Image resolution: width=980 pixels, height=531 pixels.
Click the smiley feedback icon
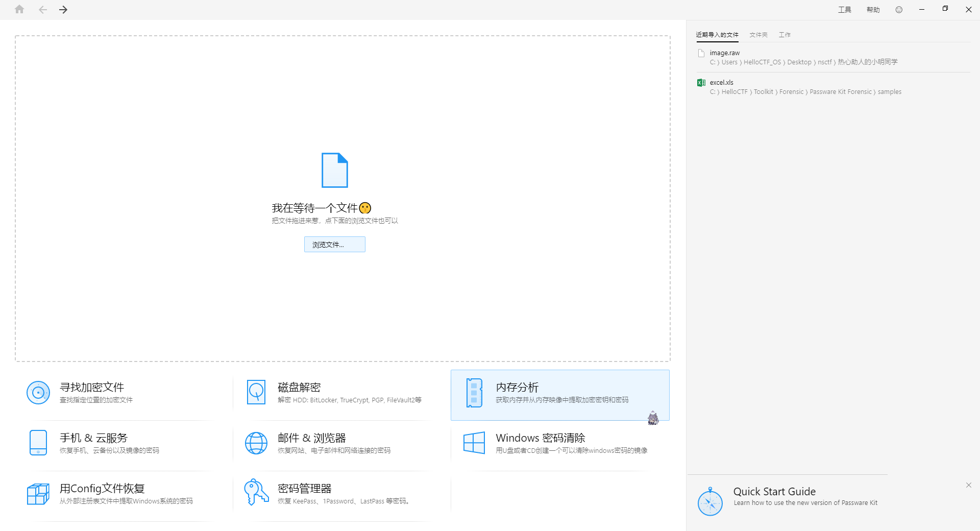899,10
